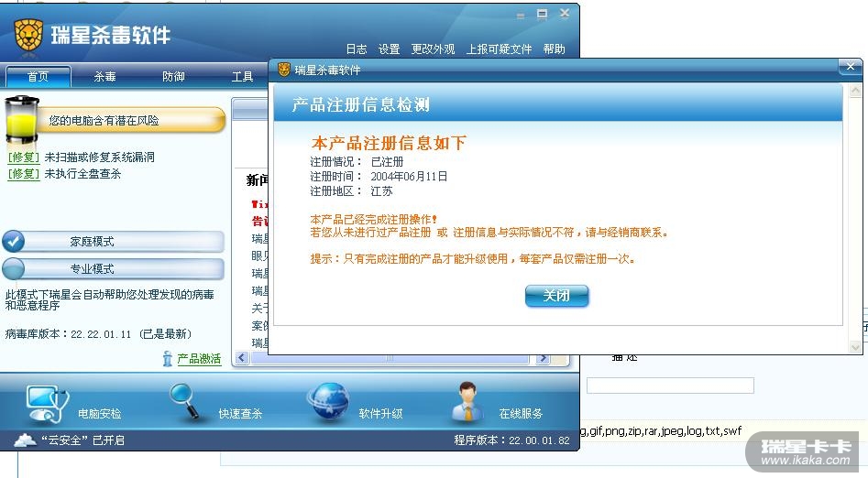868x478 pixels.
Task: Click the dialog scrollbar up arrow
Action: click(855, 90)
